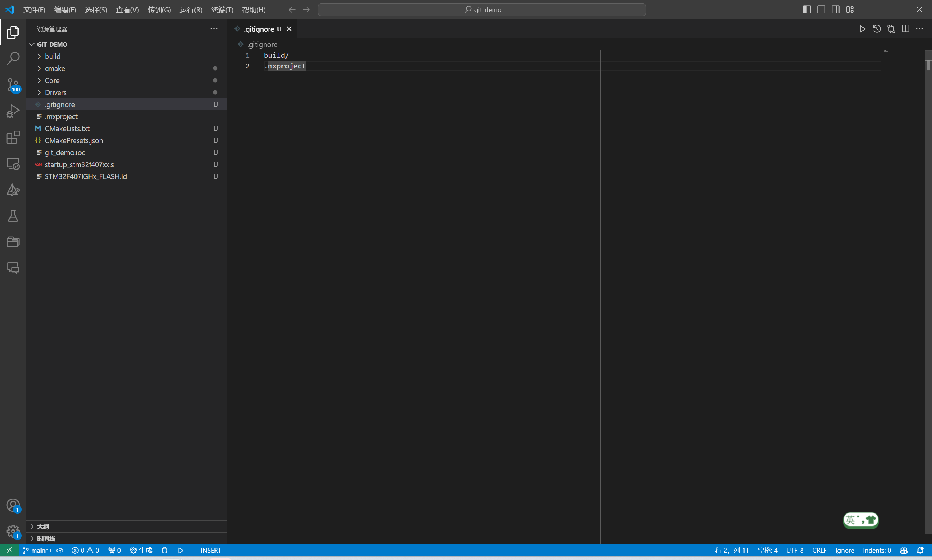Open the Search view in activity bar
The width and height of the screenshot is (932, 560).
coord(13,59)
